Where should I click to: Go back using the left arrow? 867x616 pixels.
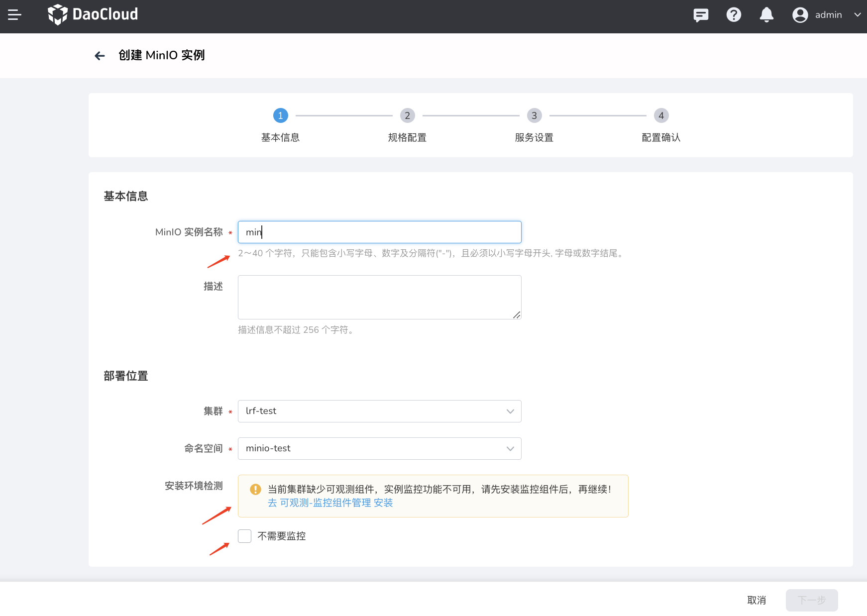(x=100, y=56)
